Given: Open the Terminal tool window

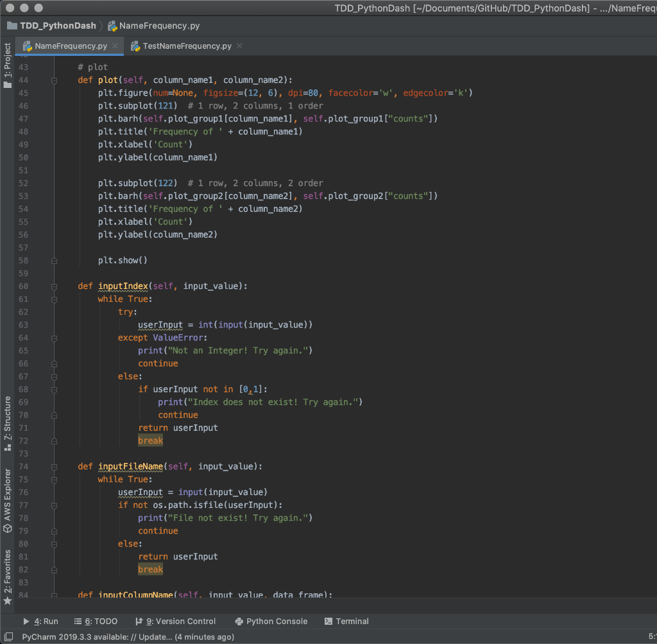Looking at the screenshot, I should (x=346, y=622).
